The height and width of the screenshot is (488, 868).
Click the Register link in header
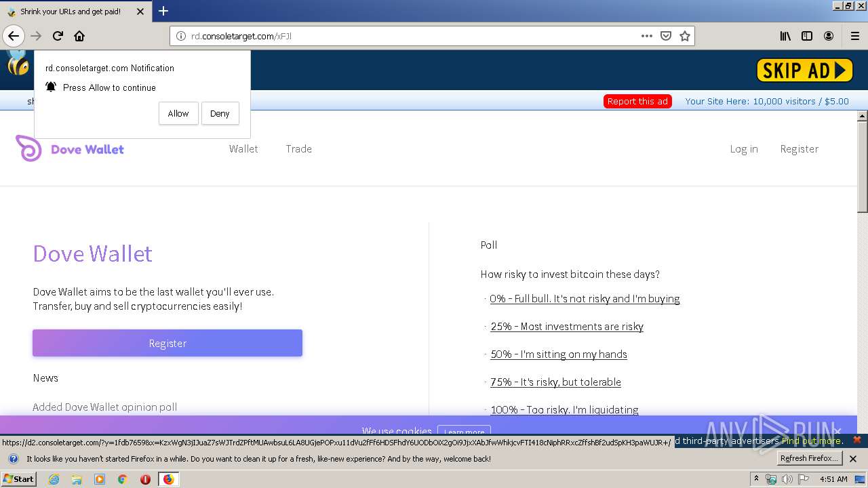(x=799, y=148)
